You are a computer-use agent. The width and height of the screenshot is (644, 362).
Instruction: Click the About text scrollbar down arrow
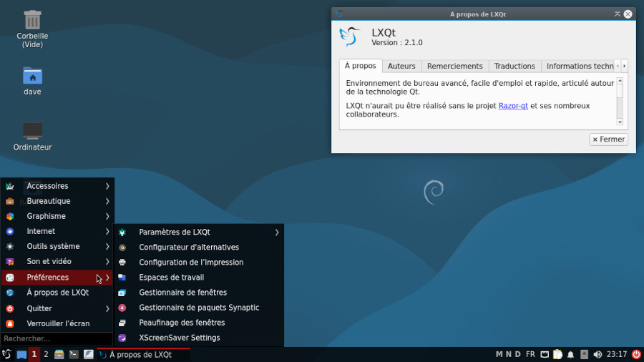[620, 122]
